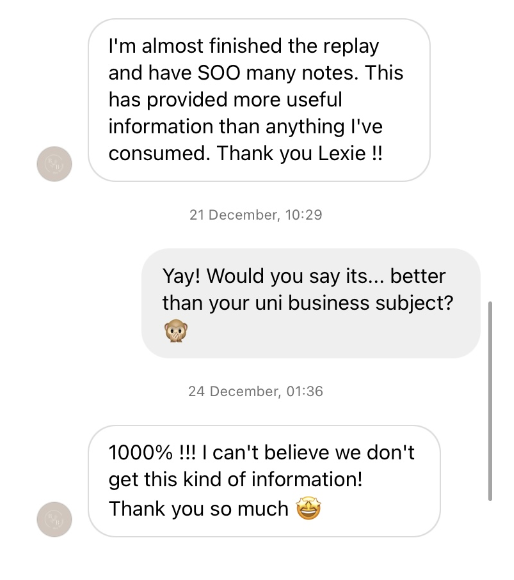
Task: Click the 21 December, 10:29 timestamp
Action: tap(256, 215)
